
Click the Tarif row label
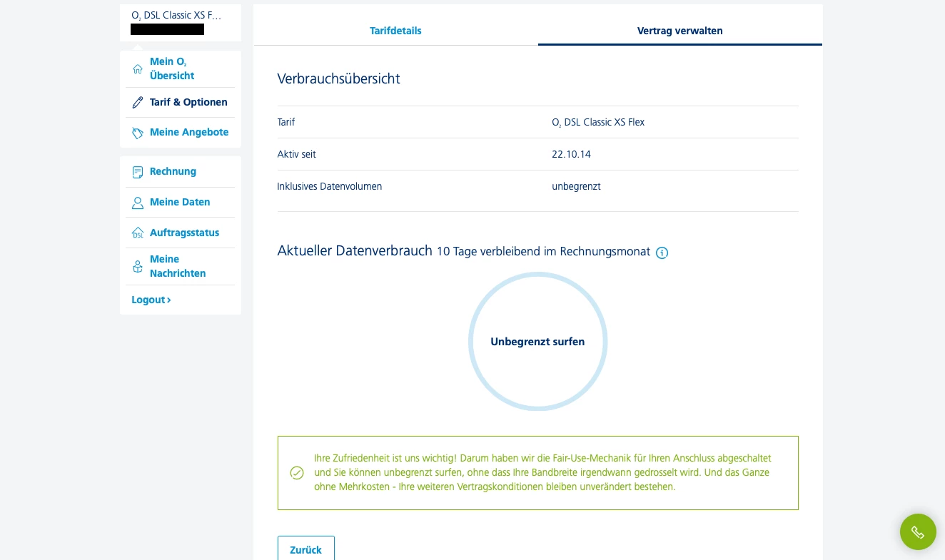[x=286, y=123]
